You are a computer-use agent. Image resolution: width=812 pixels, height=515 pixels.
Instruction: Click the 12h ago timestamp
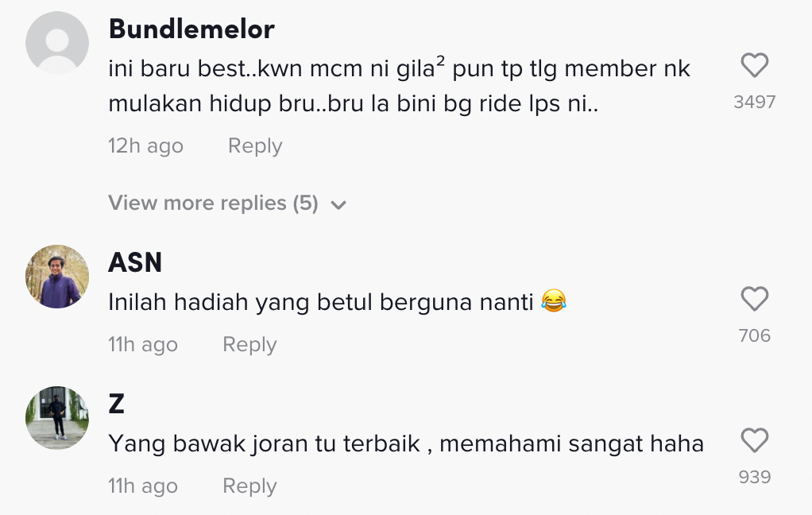coord(145,146)
